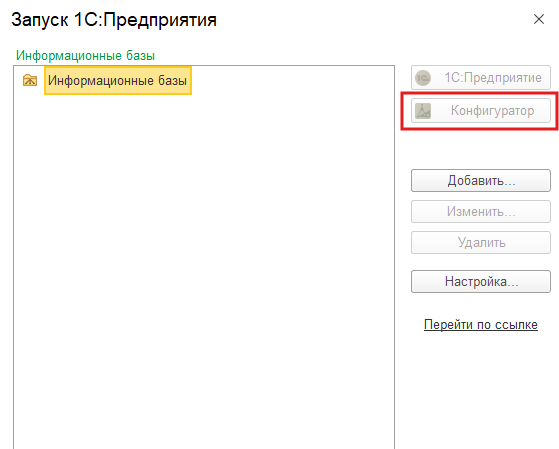
Task: Launch 1С:Предприятие mode
Action: pyautogui.click(x=481, y=77)
